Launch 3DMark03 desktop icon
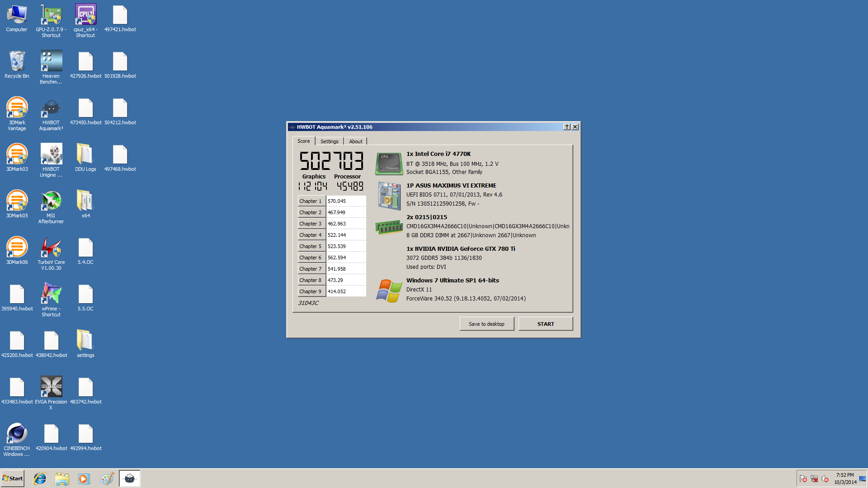 [x=17, y=158]
